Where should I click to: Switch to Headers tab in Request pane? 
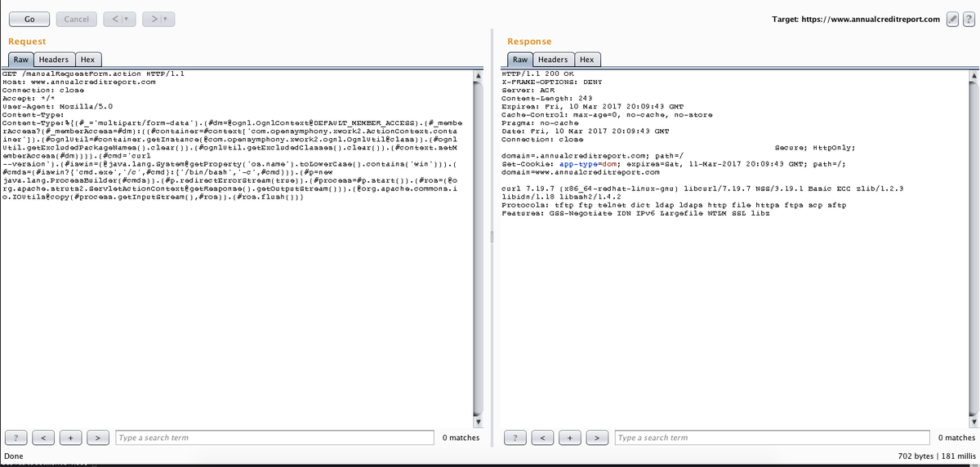point(54,60)
